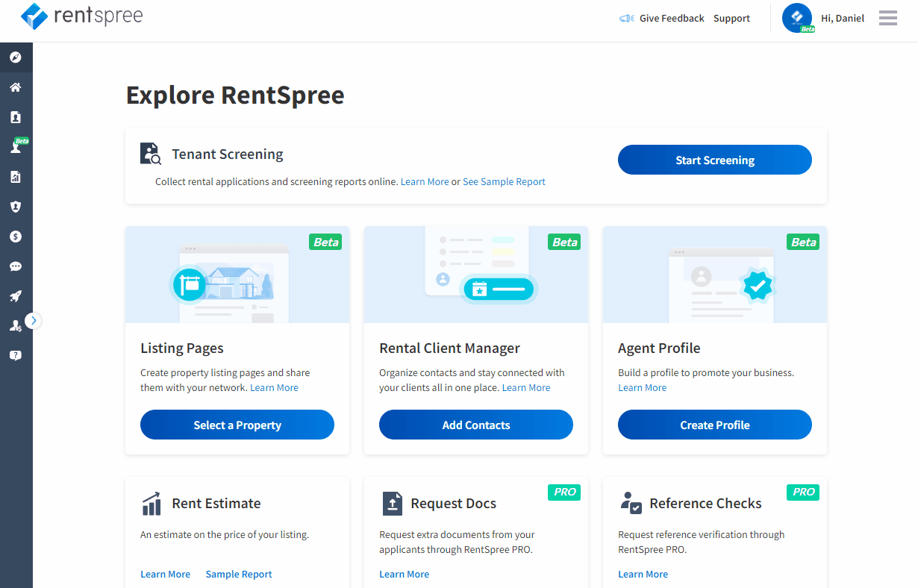Open Learn More under Listing Pages

[274, 388]
